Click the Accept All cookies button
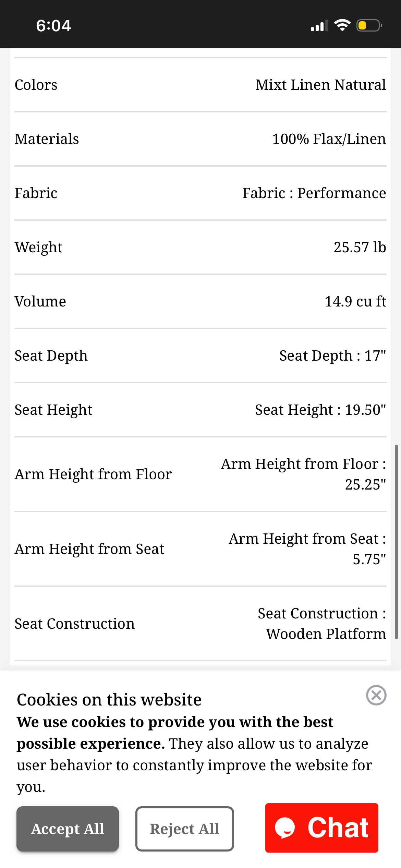The image size is (401, 868). click(68, 829)
